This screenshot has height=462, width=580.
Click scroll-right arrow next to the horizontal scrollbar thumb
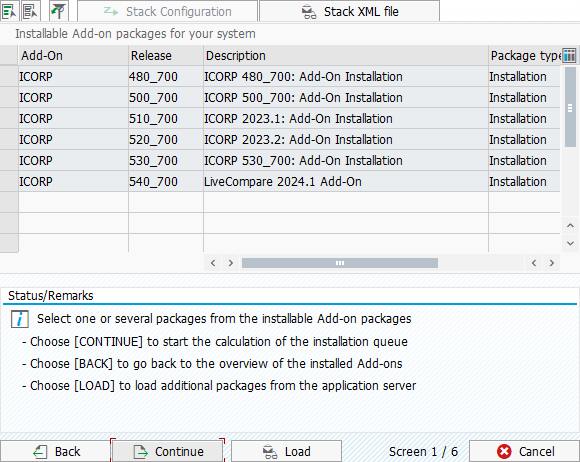pos(231,263)
